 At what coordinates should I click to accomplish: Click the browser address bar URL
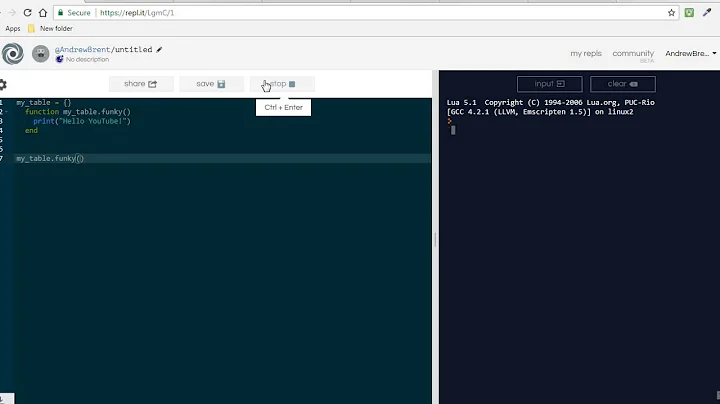[x=137, y=13]
